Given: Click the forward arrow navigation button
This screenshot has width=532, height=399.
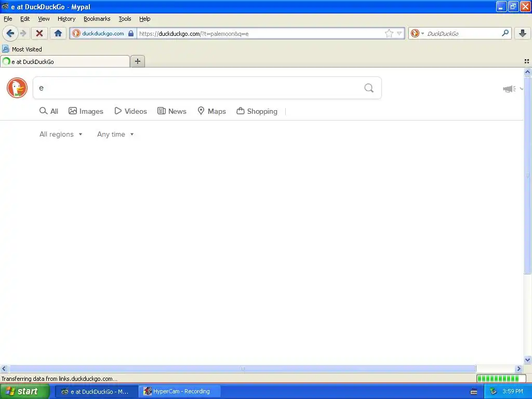Looking at the screenshot, I should (x=23, y=33).
